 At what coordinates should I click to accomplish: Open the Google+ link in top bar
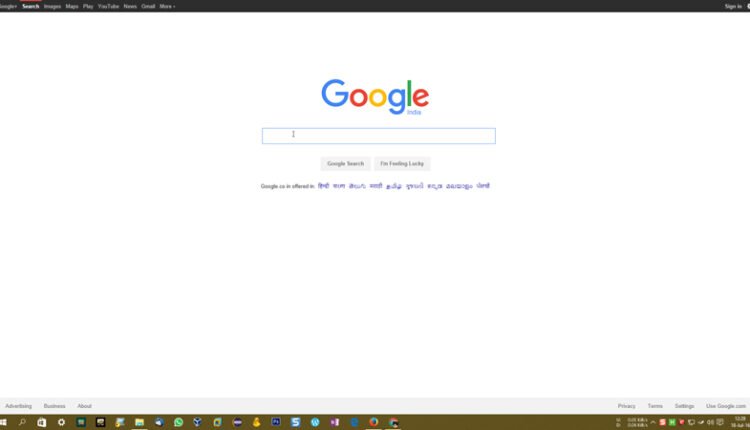8,6
